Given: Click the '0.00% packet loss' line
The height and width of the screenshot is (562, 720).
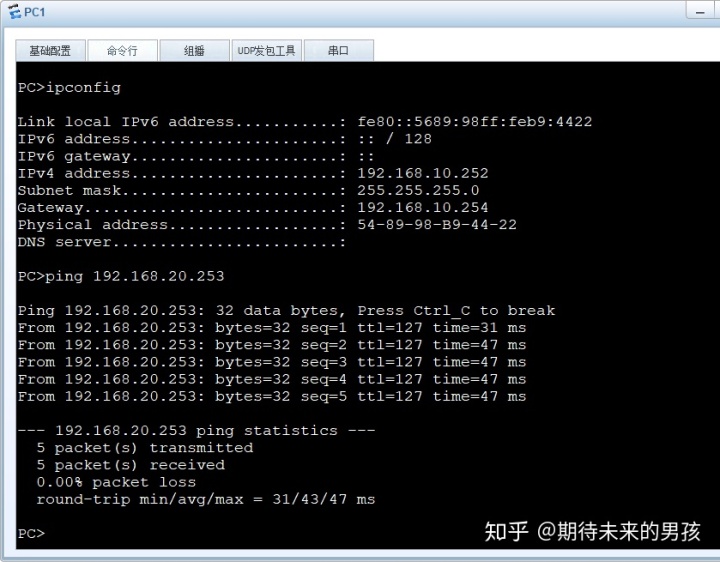Looking at the screenshot, I should pyautogui.click(x=116, y=482).
